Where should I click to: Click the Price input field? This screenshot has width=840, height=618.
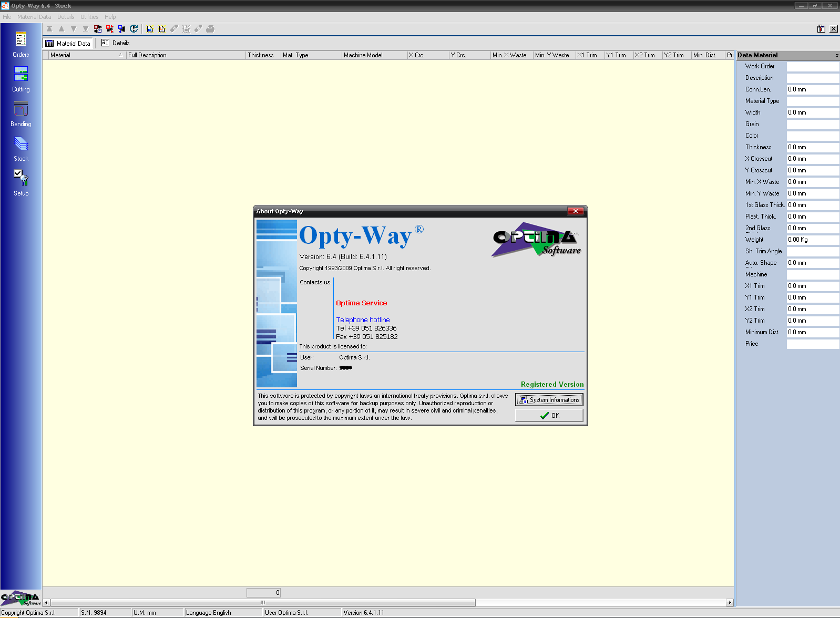point(813,344)
